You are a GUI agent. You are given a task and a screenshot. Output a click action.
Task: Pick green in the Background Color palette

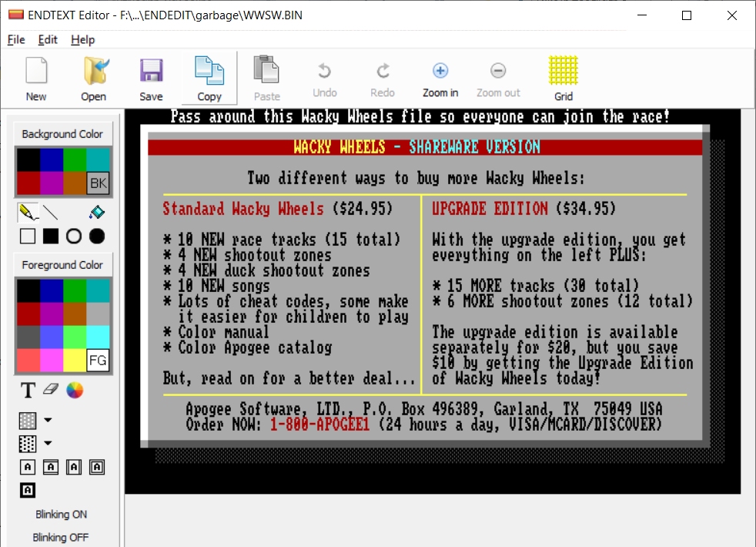(75, 159)
